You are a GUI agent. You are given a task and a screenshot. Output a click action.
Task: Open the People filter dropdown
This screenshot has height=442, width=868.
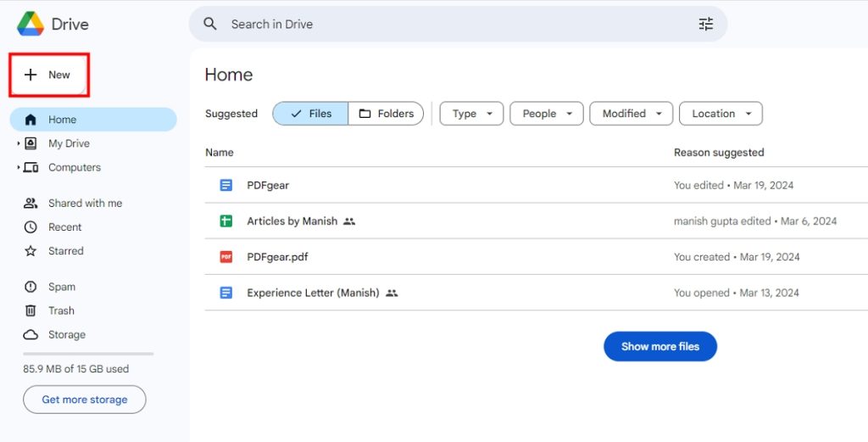click(547, 114)
